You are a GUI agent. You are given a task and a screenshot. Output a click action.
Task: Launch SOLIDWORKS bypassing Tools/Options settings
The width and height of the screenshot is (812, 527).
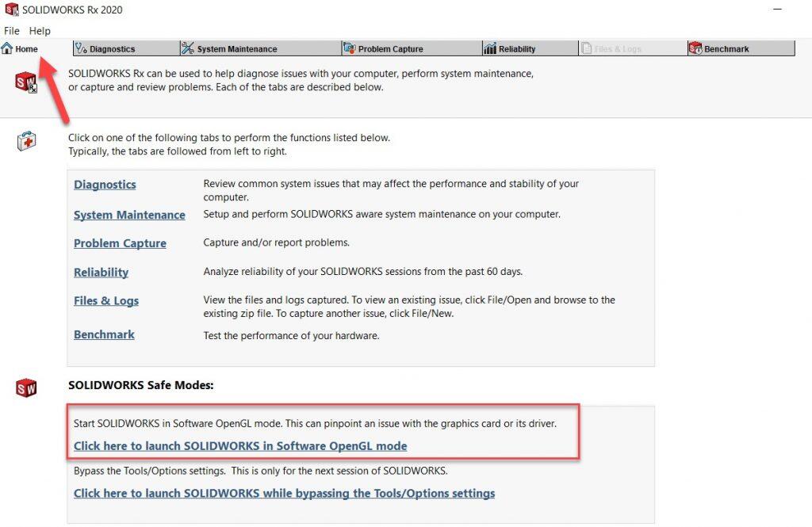point(284,493)
